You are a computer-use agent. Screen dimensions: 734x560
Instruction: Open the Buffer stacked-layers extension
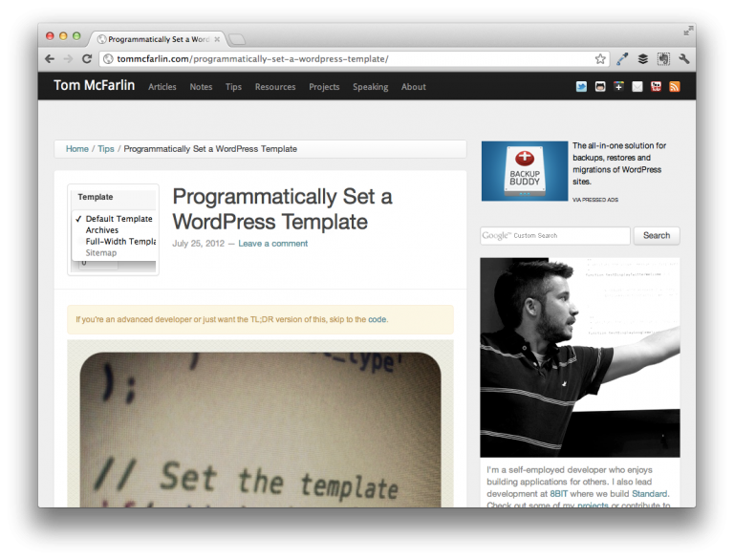coord(643,59)
